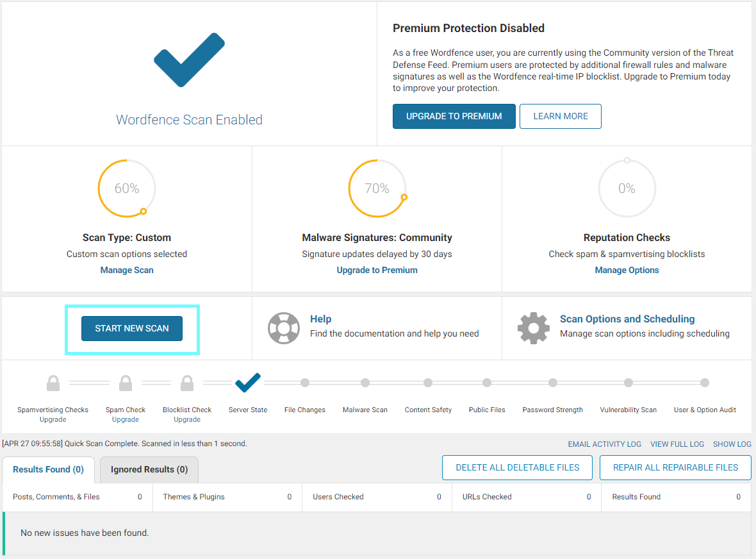Viewport: 756px width, 559px height.
Task: Click the 60% Scan Type progress ring
Action: (126, 188)
